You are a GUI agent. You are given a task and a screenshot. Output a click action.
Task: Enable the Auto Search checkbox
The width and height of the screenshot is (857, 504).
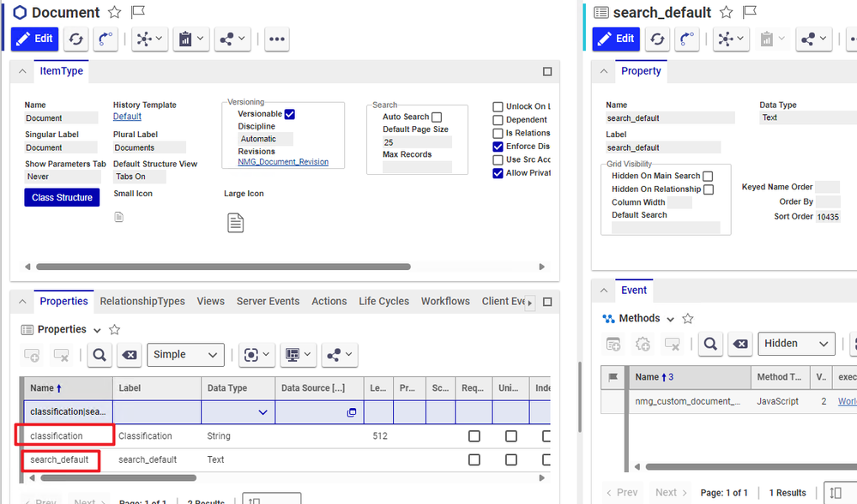tap(437, 117)
